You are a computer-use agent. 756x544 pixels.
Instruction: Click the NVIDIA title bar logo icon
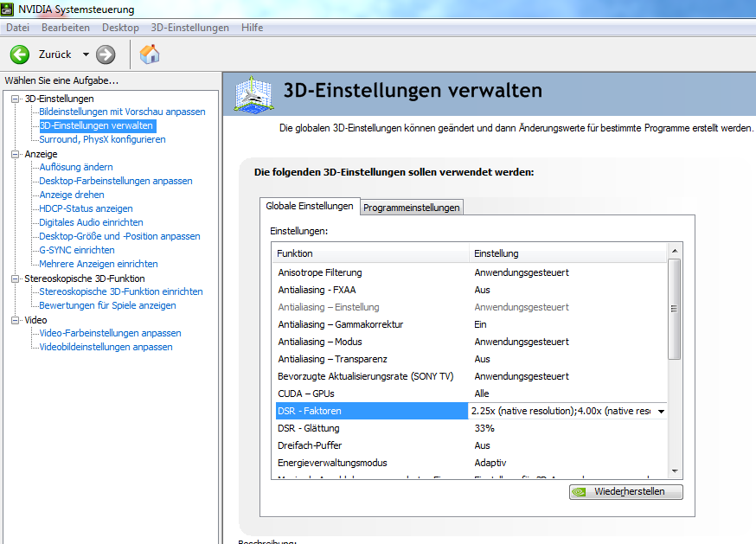7,10
